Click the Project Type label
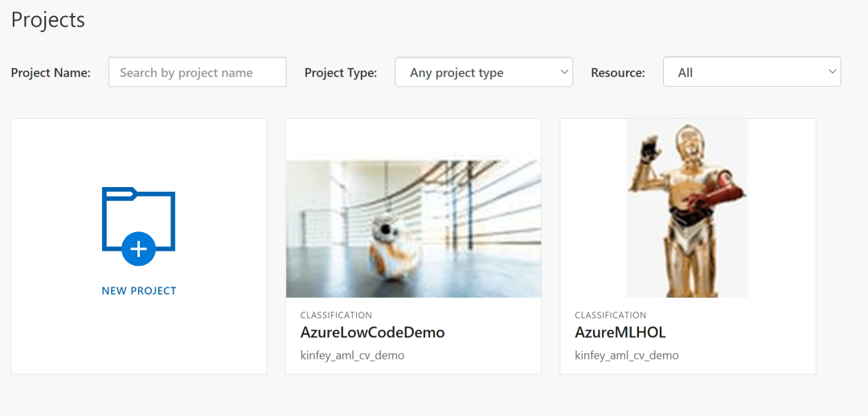868x416 pixels. click(x=341, y=72)
